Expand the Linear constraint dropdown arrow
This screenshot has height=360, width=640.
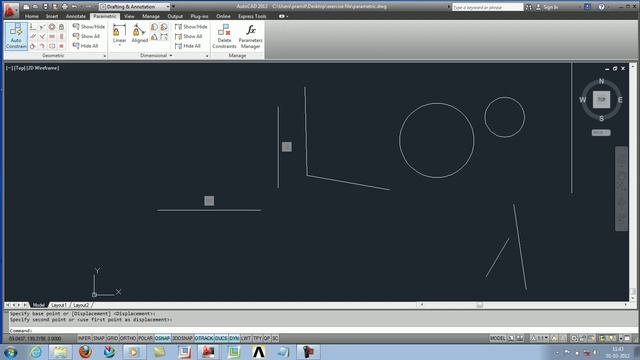pos(119,45)
